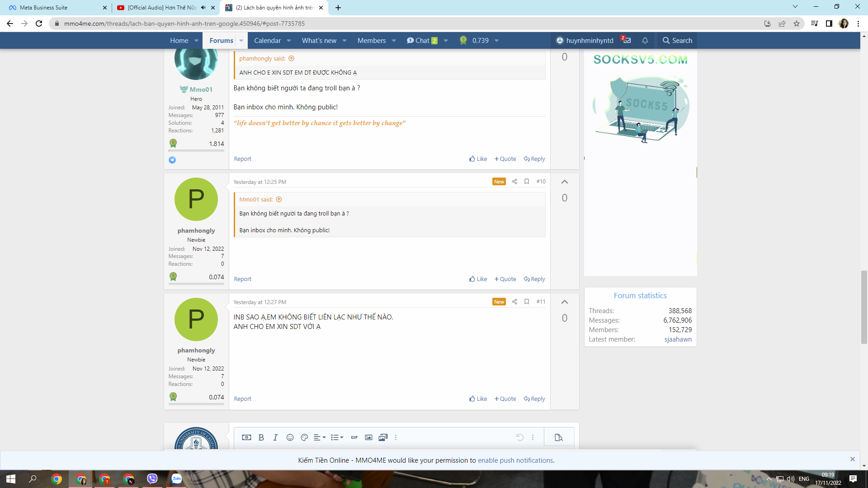Toggle italic formatting in the reply editor
This screenshot has width=868, height=488.
(275, 437)
